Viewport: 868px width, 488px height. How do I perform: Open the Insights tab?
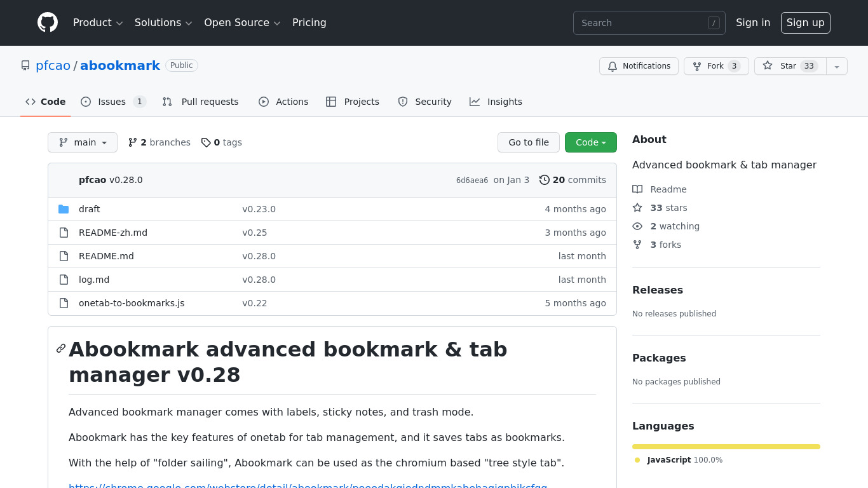pyautogui.click(x=496, y=102)
